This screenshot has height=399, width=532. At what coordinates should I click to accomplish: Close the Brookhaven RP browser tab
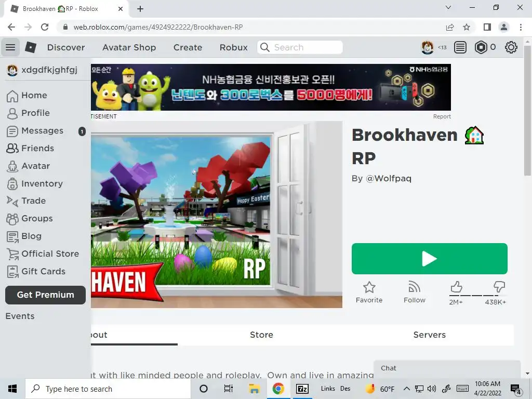121,9
